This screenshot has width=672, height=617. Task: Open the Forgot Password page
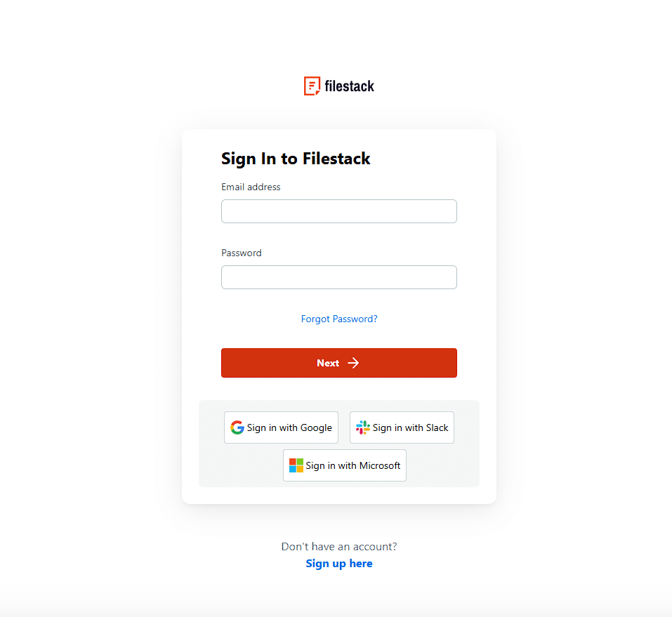click(x=339, y=319)
